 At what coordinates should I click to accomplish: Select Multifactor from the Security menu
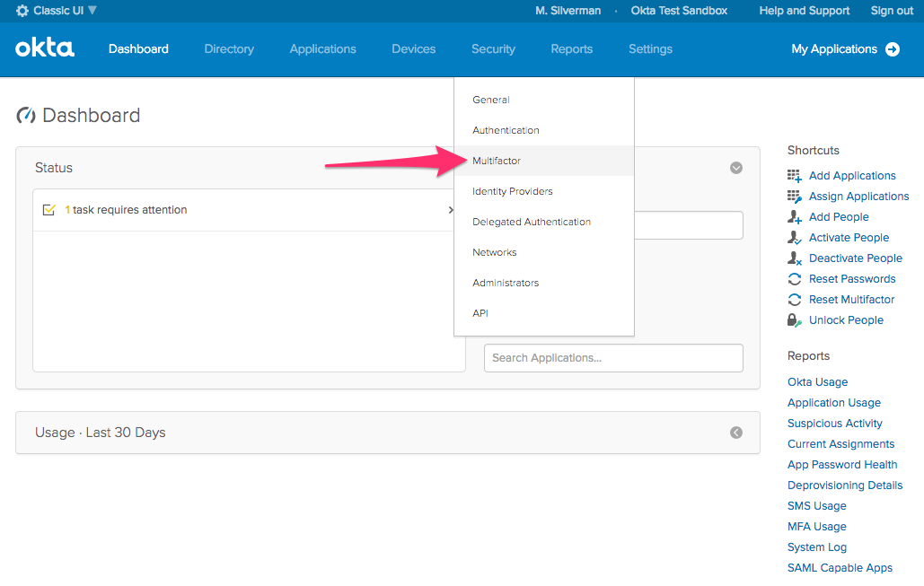[497, 161]
